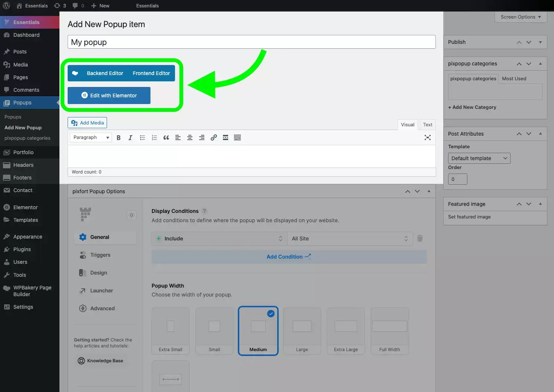
Task: Choose the Large popup width
Action: [x=302, y=331]
